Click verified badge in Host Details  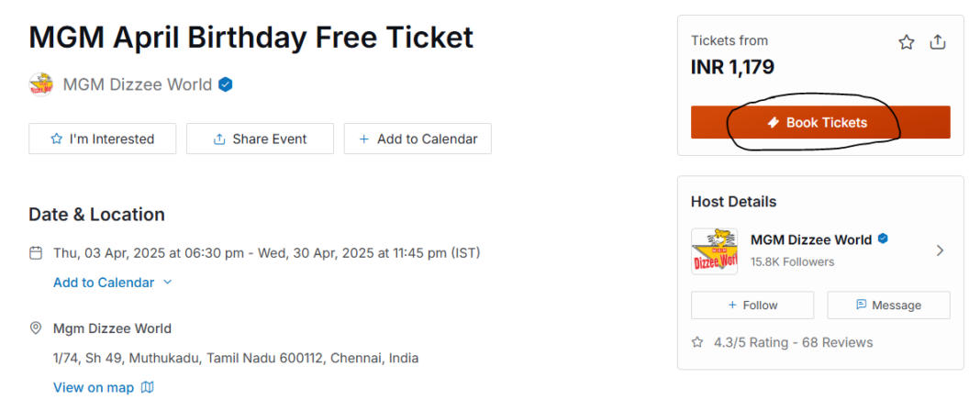pos(883,239)
